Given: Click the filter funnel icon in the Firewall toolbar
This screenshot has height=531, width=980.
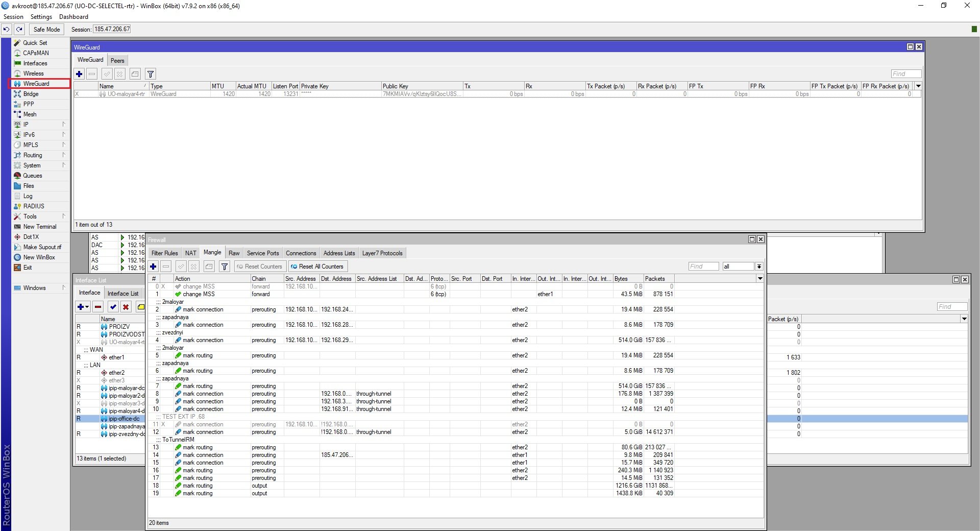Looking at the screenshot, I should click(x=224, y=267).
